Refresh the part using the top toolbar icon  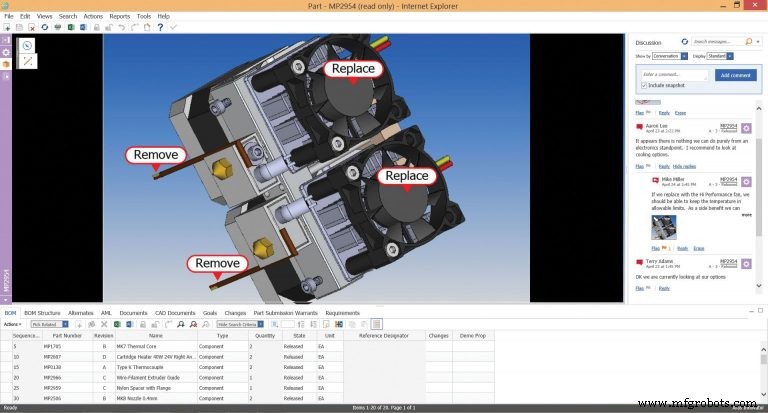(45, 27)
